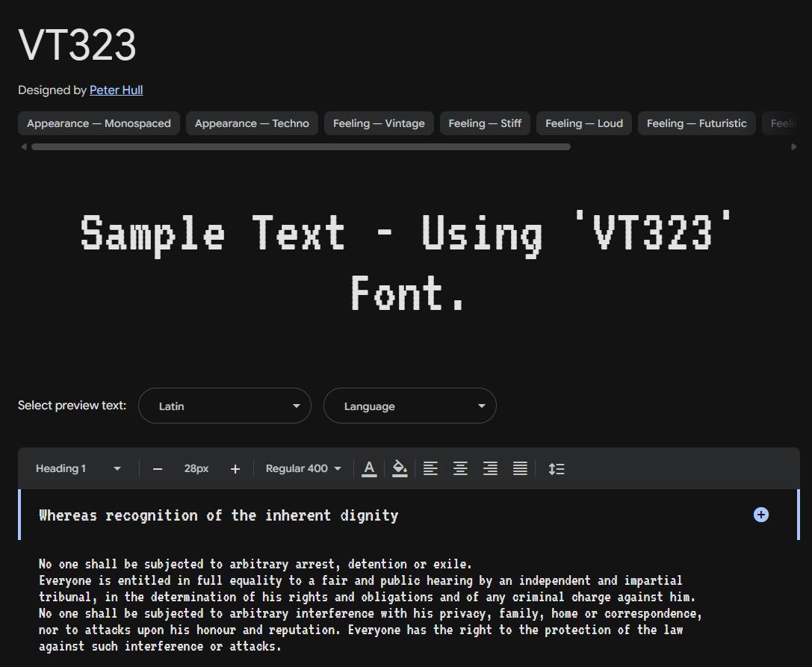This screenshot has height=667, width=812.
Task: Open the Language dropdown
Action: (x=409, y=406)
